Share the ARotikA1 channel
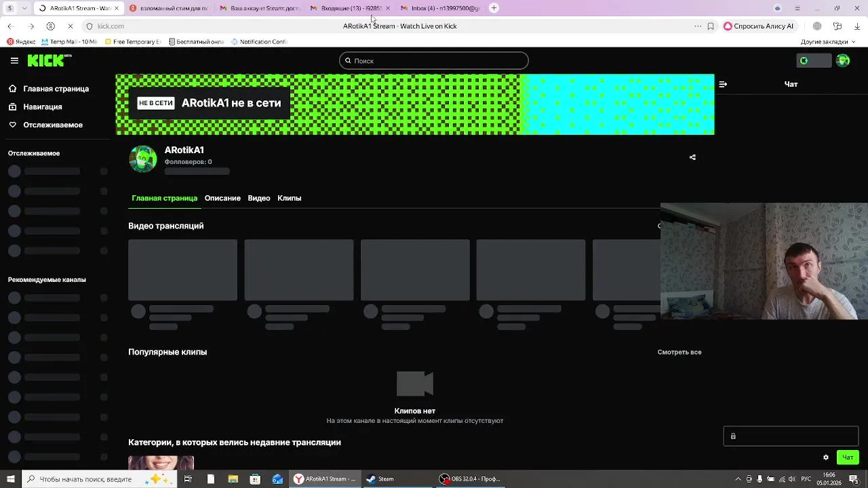 click(x=692, y=157)
